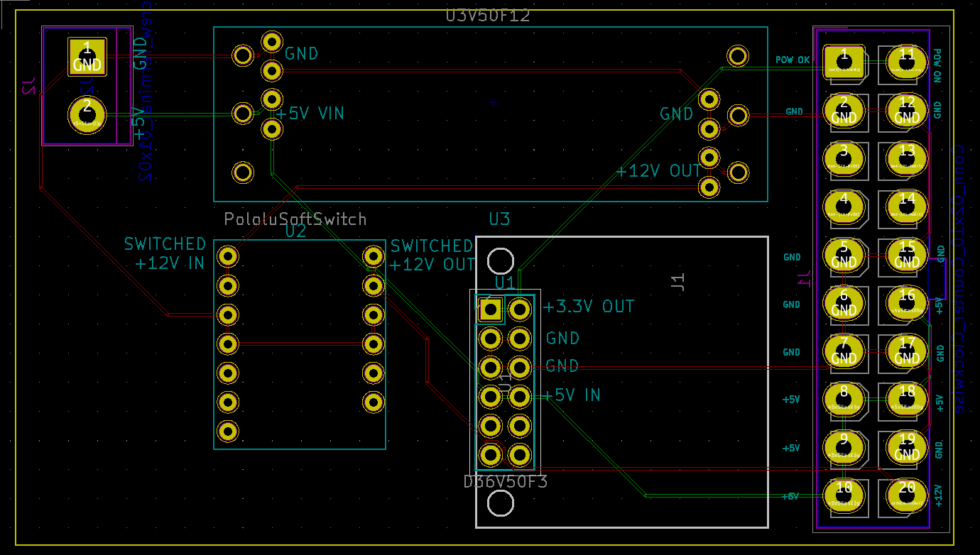This screenshot has width=980, height=555.
Task: Click the POW OK label
Action: pos(793,60)
